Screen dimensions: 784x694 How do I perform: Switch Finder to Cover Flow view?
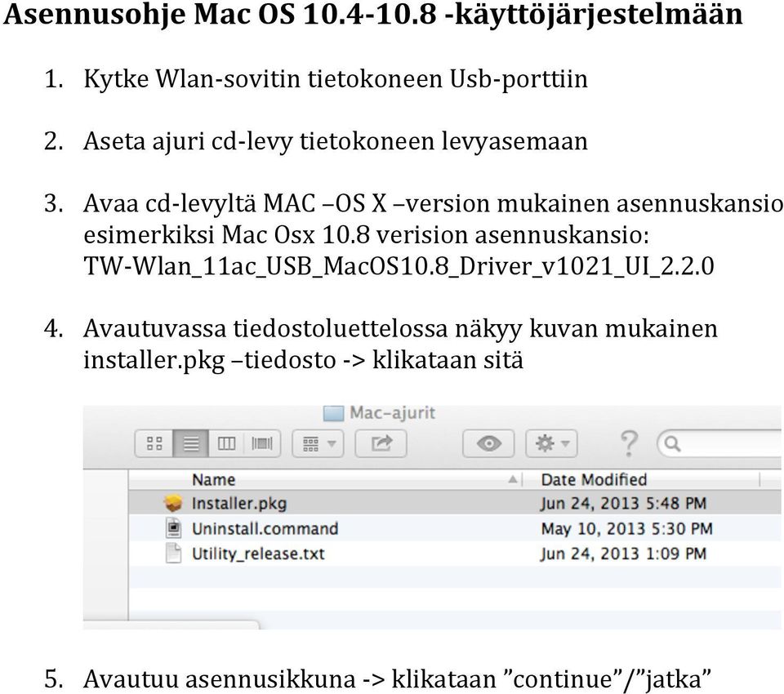pyautogui.click(x=262, y=443)
